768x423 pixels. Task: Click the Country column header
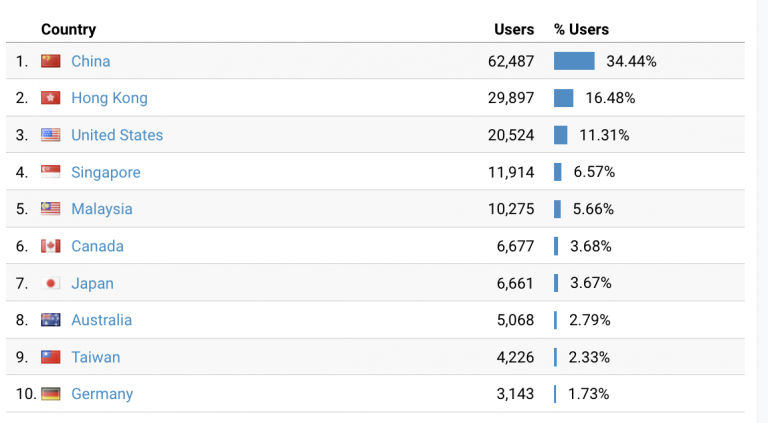click(x=68, y=30)
